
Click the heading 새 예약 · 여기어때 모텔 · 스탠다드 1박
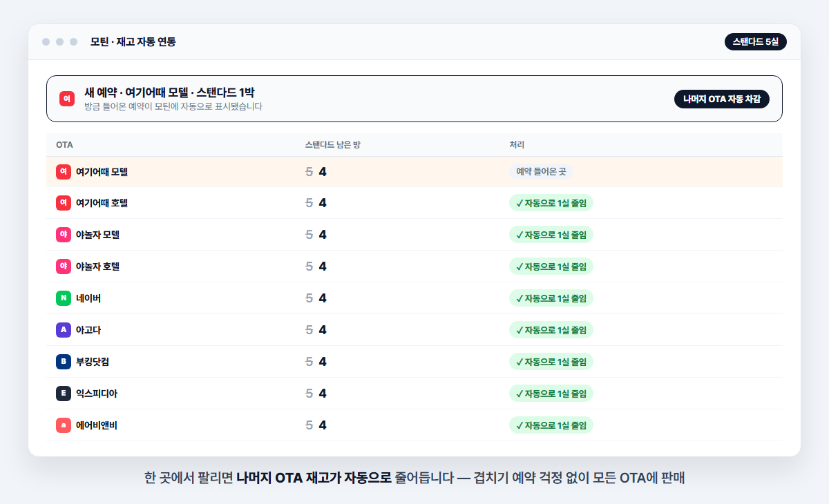pyautogui.click(x=170, y=93)
